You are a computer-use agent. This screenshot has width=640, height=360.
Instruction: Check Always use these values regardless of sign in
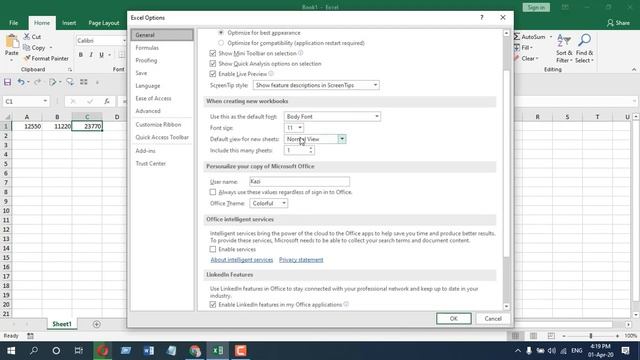(x=213, y=192)
